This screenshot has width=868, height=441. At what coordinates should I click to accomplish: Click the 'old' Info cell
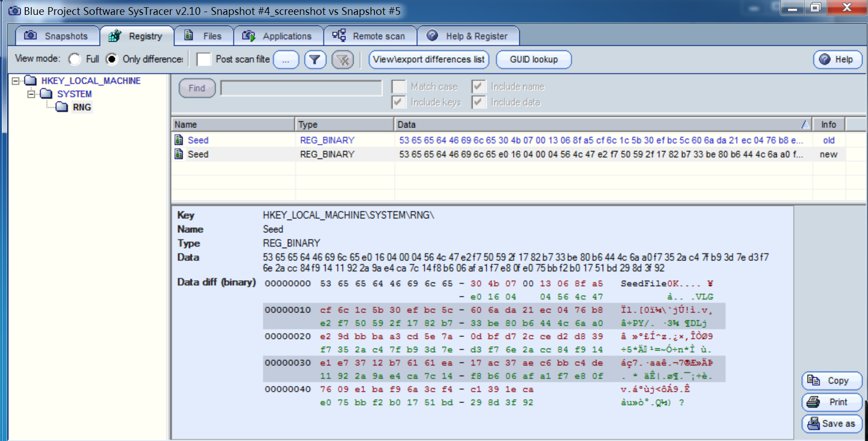pyautogui.click(x=829, y=140)
